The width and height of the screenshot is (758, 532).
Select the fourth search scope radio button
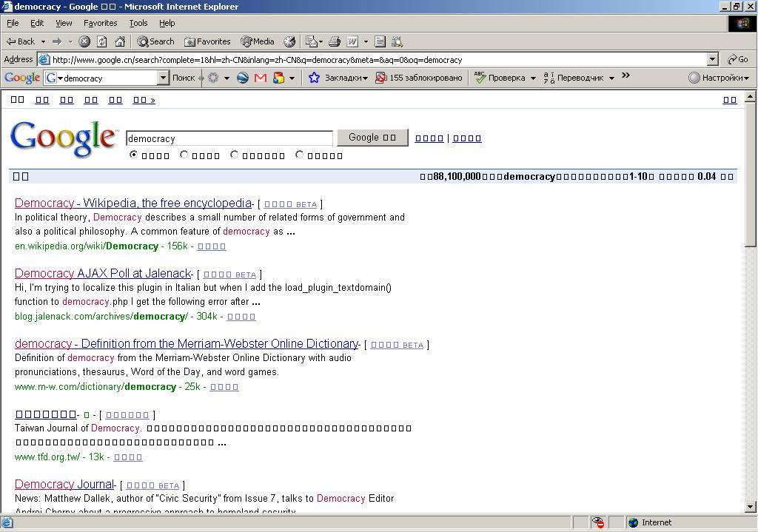(300, 155)
